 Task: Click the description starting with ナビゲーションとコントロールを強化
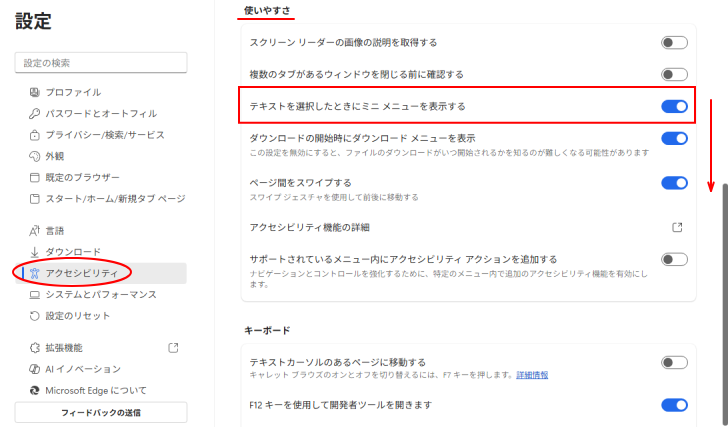[x=448, y=279]
